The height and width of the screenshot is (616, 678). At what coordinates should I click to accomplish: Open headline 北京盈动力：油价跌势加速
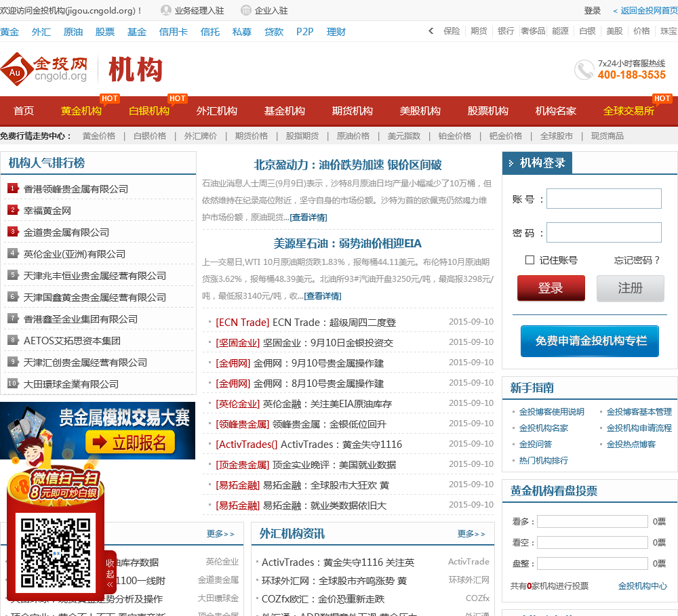click(x=348, y=165)
